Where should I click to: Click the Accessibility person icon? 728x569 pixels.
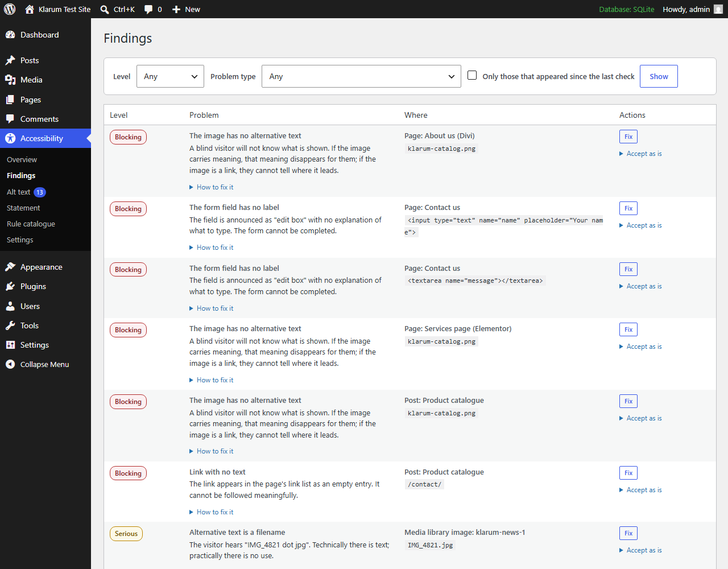point(10,138)
